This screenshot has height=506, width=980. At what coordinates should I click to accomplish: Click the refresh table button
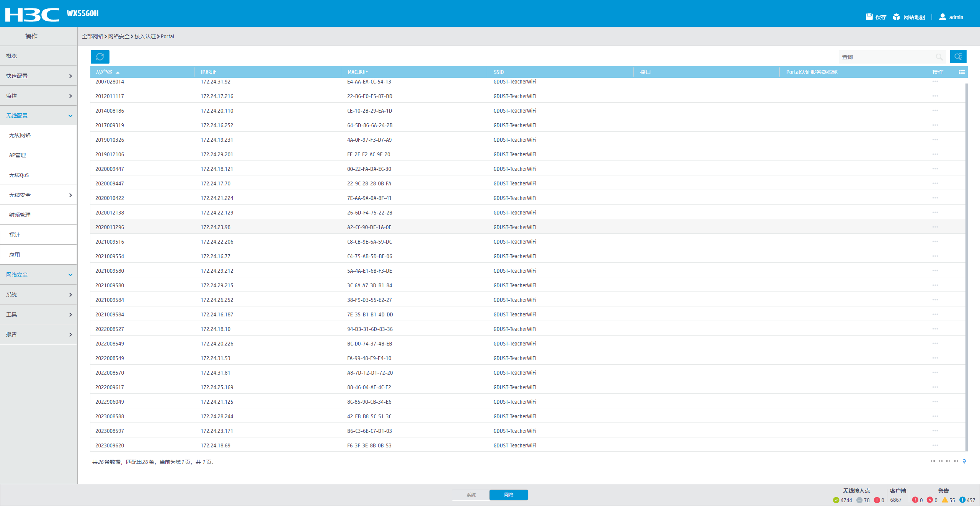coord(100,57)
